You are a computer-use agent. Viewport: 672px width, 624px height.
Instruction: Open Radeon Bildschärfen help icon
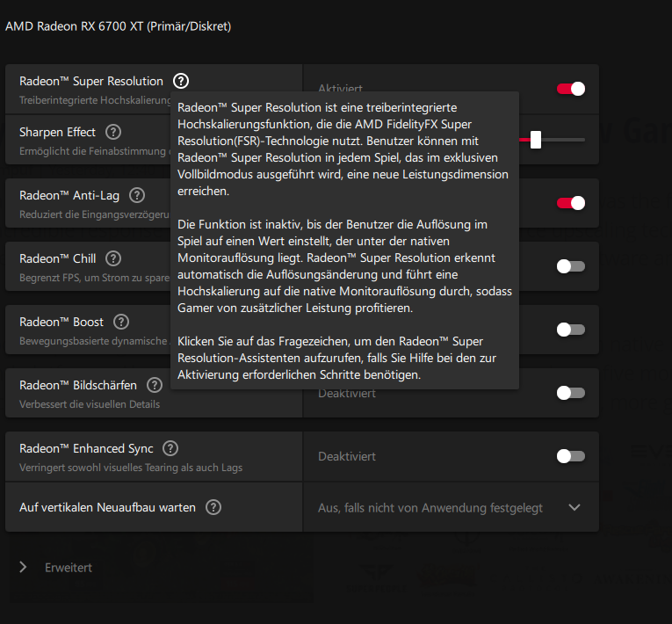pos(155,385)
